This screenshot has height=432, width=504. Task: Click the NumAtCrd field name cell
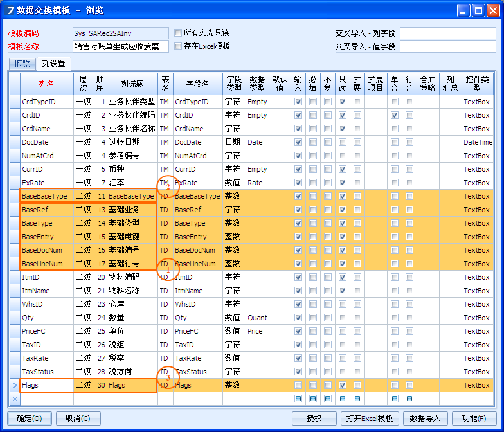pyautogui.click(x=198, y=156)
